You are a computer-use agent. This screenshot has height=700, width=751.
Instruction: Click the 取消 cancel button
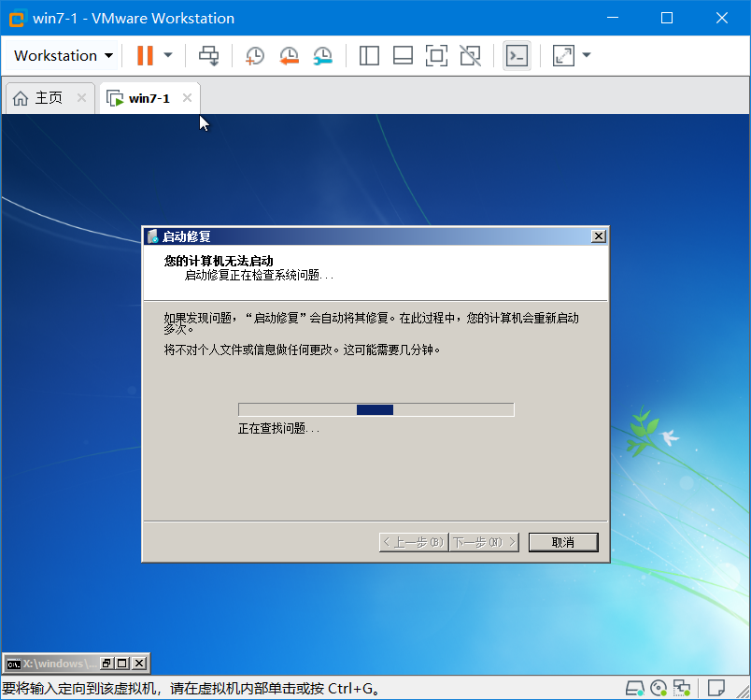pos(563,542)
